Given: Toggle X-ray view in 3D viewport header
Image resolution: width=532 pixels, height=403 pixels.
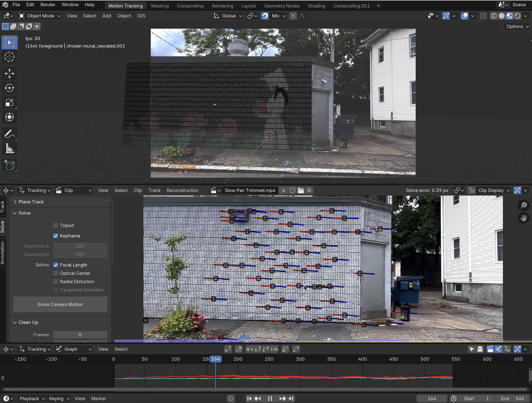Looking at the screenshot, I should [483, 16].
